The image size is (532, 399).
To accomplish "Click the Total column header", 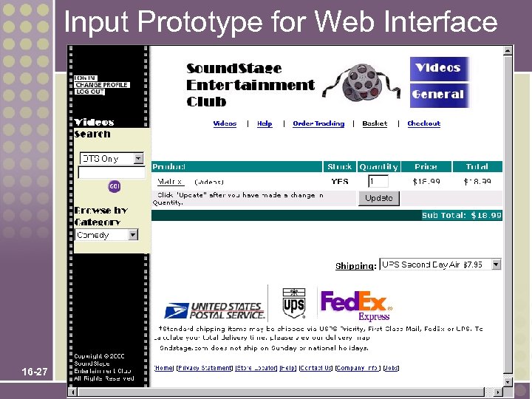I will (477, 166).
